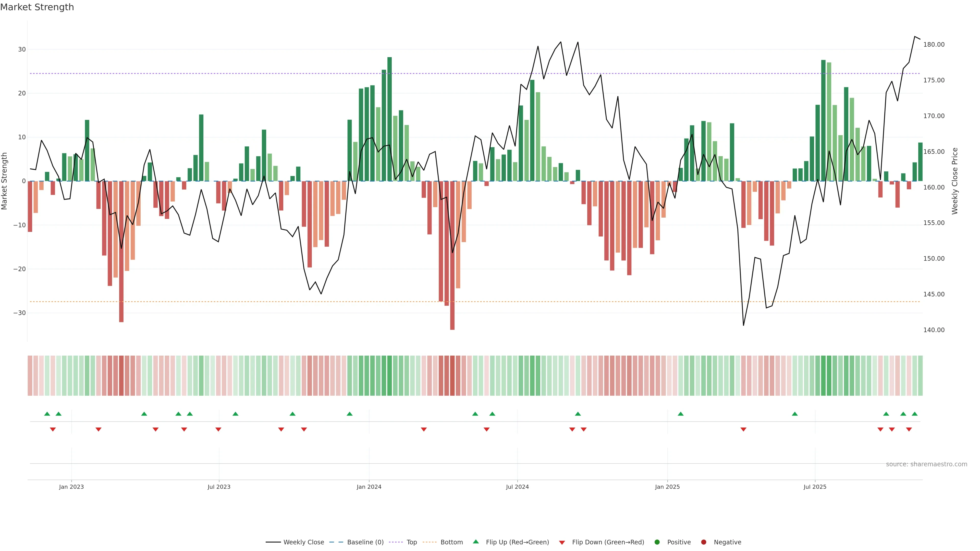Click the leftmost green flip-up triangle marker
980x551 pixels.
tap(47, 414)
